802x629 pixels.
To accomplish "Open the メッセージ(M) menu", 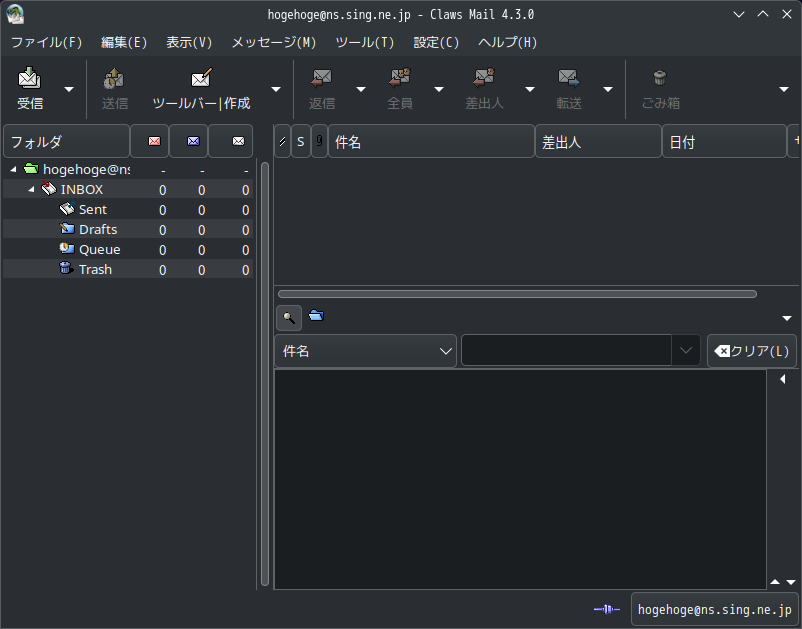I will coord(274,42).
